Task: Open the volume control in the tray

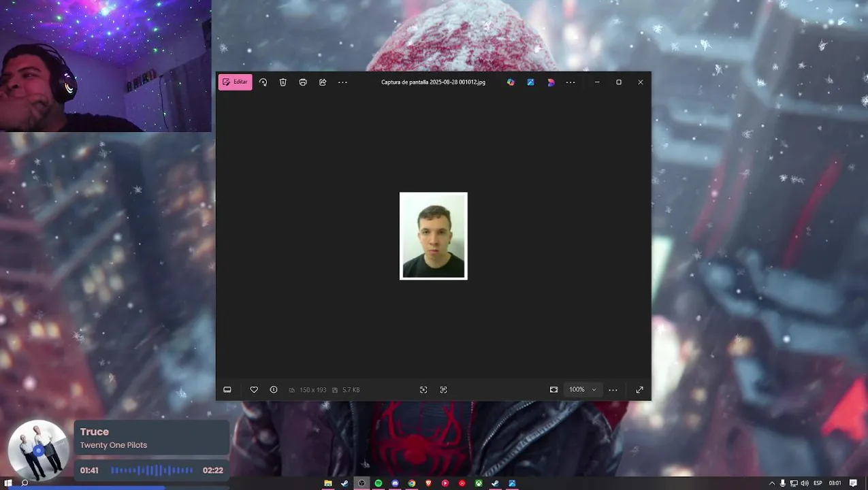Action: [x=805, y=483]
